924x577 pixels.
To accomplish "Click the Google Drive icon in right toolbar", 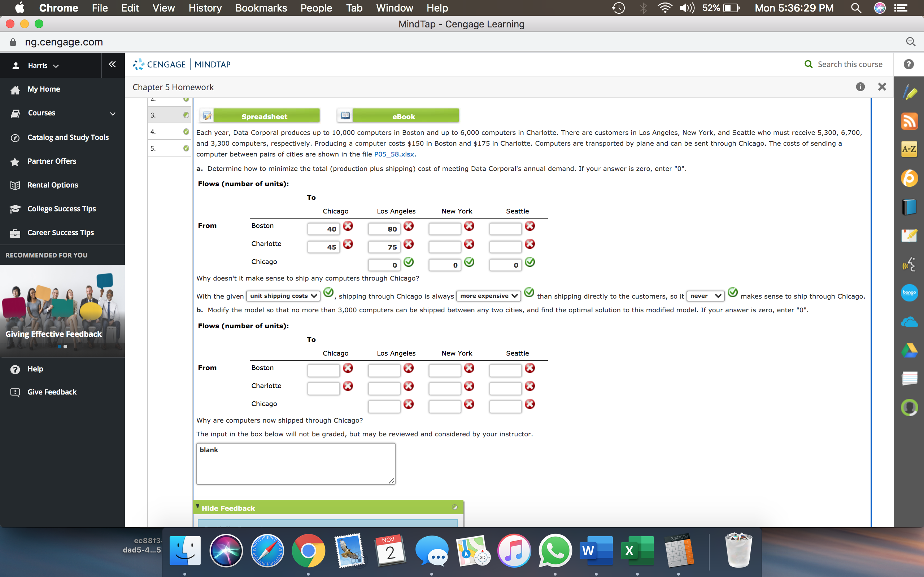I will click(909, 350).
